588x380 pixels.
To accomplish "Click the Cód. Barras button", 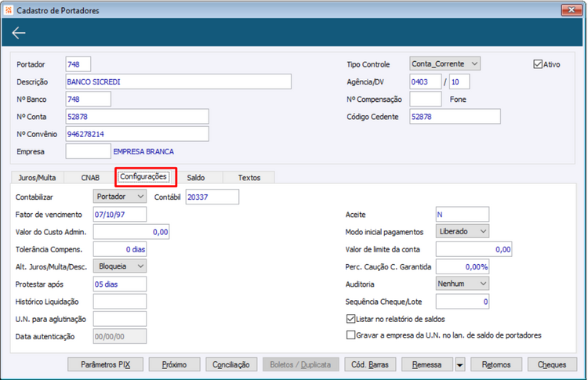I will [x=370, y=364].
